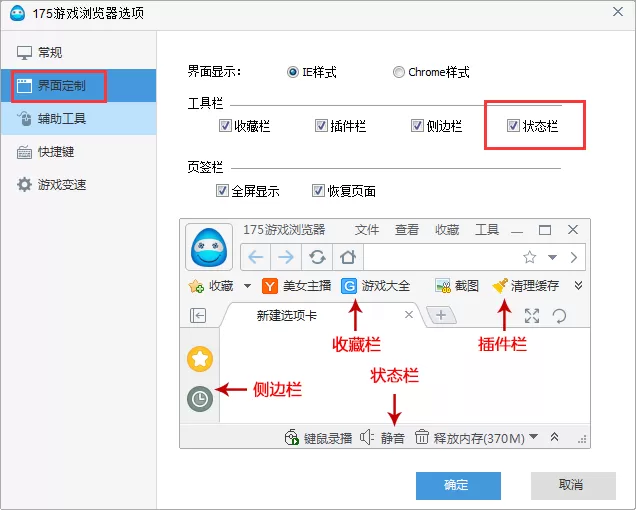Screen dimensions: 636x510
Task: Click the fullscreen expand icon in tab bar
Action: coord(532,315)
